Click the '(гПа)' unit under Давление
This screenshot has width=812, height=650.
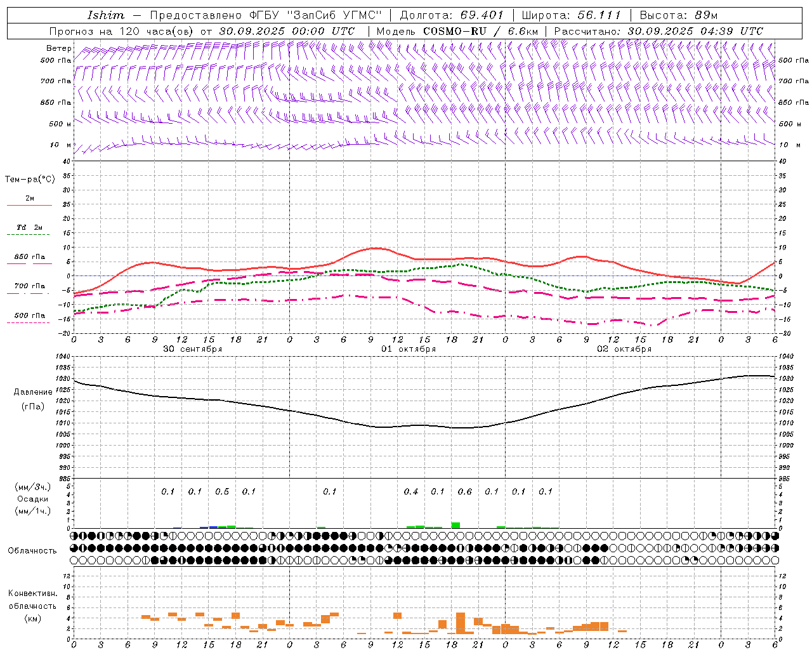[33, 407]
